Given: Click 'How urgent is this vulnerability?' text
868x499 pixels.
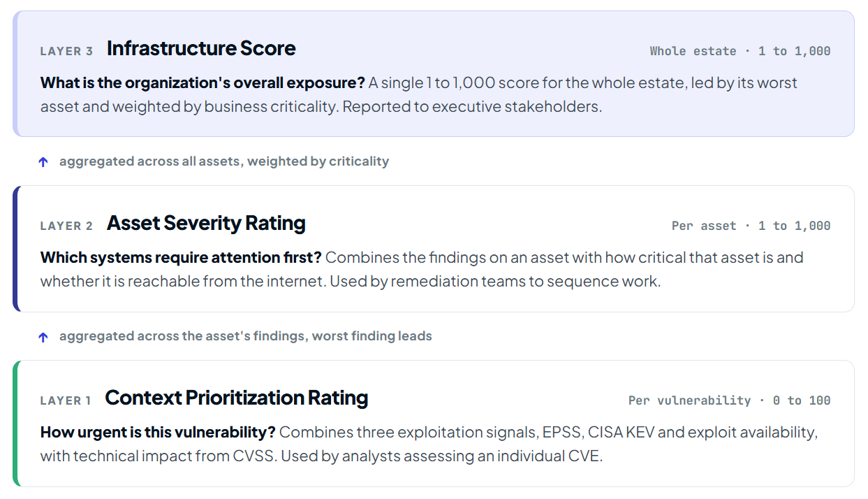Looking at the screenshot, I should coord(158,432).
